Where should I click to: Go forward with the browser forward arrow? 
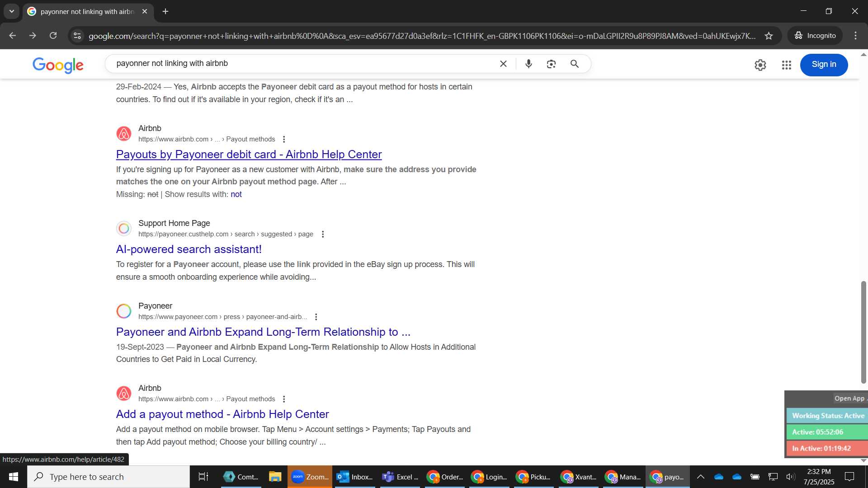(33, 35)
